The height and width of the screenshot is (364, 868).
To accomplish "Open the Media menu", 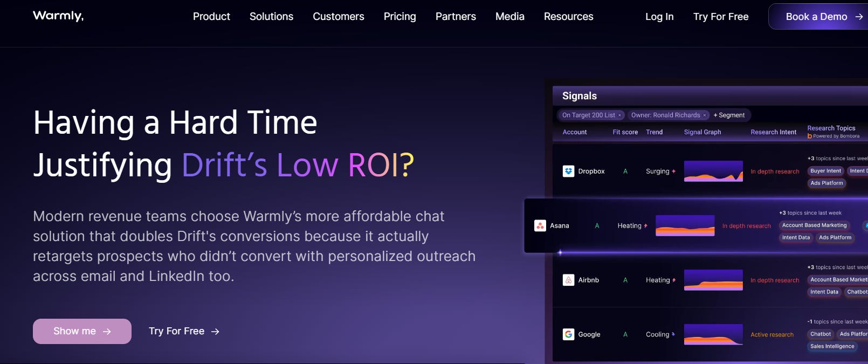I will [510, 17].
